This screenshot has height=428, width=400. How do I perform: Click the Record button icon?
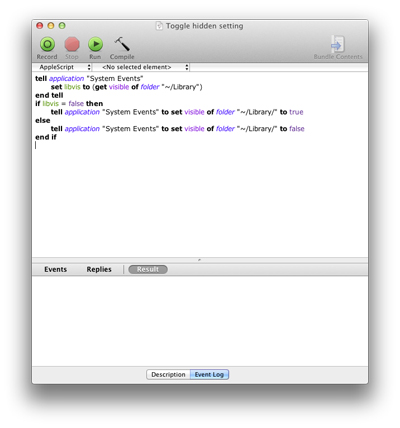tap(48, 44)
